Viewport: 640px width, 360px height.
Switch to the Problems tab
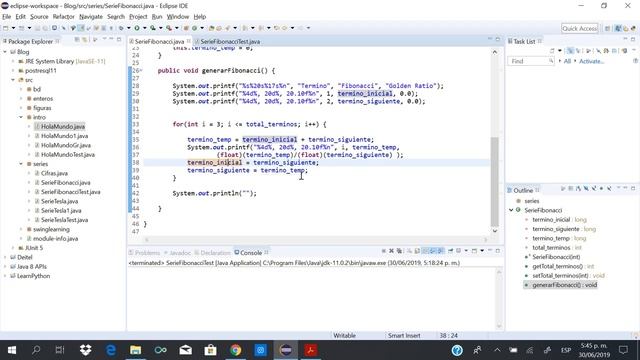[147, 253]
